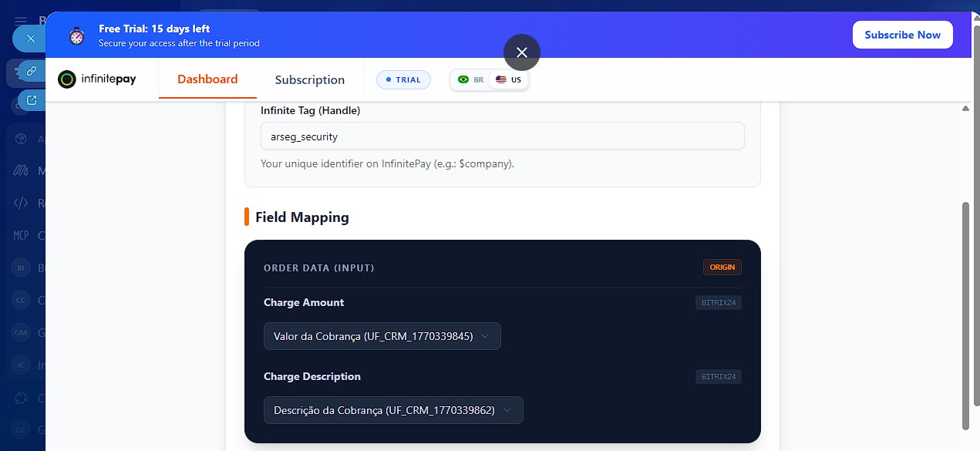Viewport: 980px width, 451px height.
Task: Switch language to US flag
Action: [x=509, y=79]
